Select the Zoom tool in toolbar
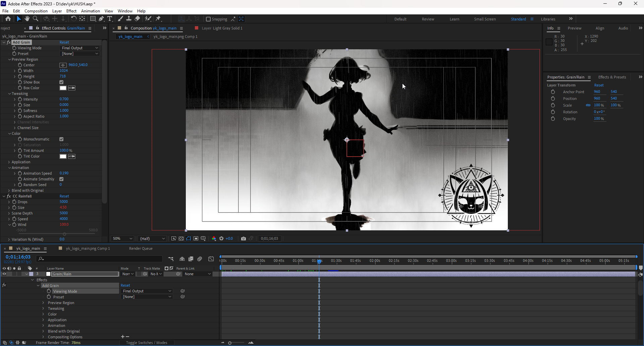Image resolution: width=644 pixels, height=346 pixels. (x=35, y=19)
